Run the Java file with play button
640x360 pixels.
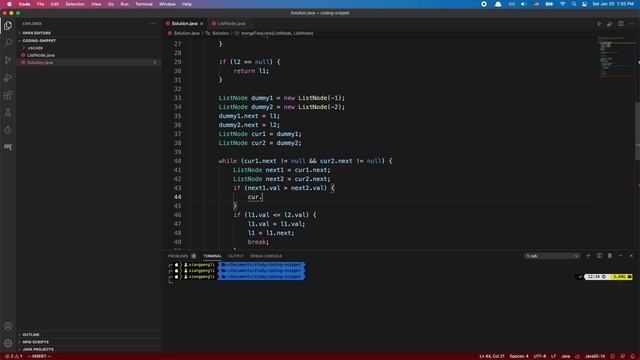(x=599, y=24)
